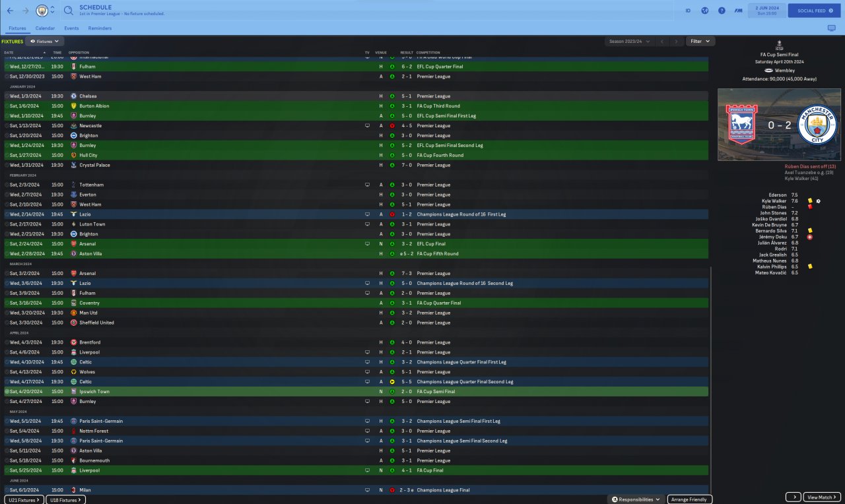Click yellow draw icon in Celtic 4/17 row

tap(392, 382)
